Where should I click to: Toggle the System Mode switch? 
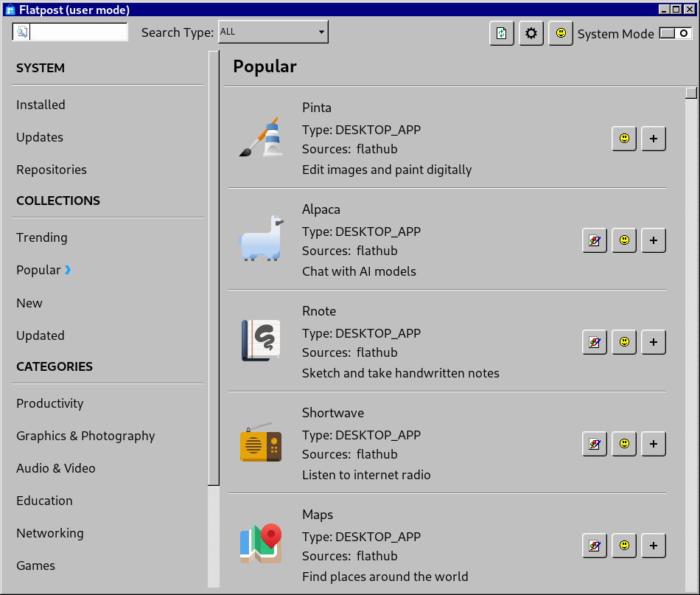[x=676, y=33]
